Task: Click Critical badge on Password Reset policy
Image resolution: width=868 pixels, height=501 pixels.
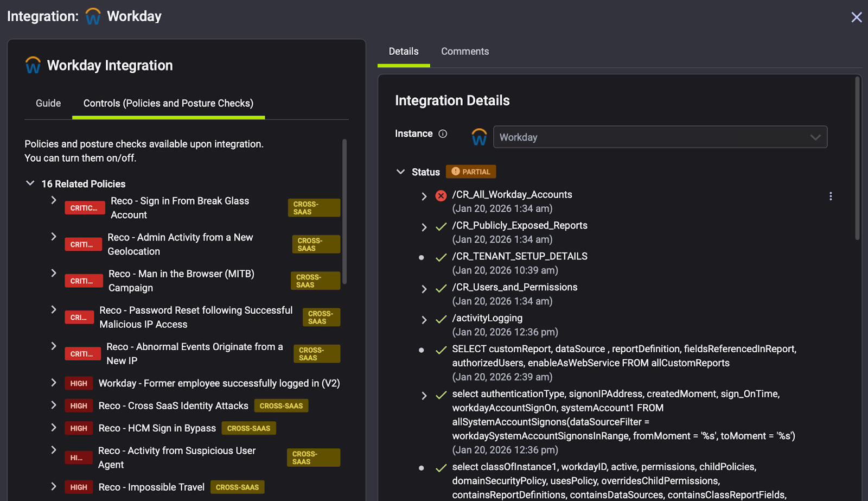Action: pos(79,317)
